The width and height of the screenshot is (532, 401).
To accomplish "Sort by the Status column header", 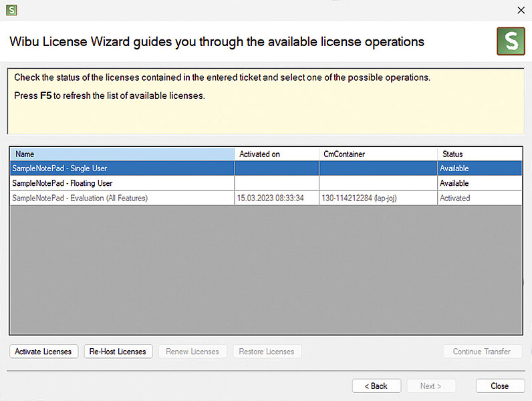I will [479, 154].
